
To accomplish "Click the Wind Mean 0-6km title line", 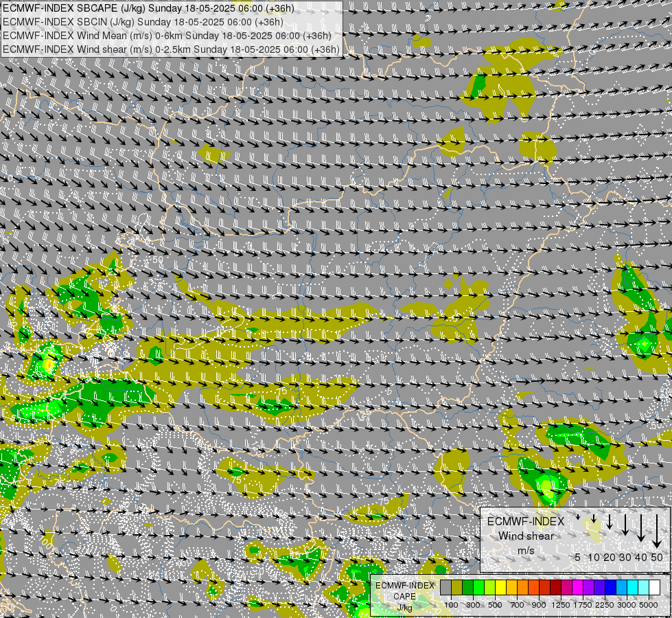I will 167,36.
